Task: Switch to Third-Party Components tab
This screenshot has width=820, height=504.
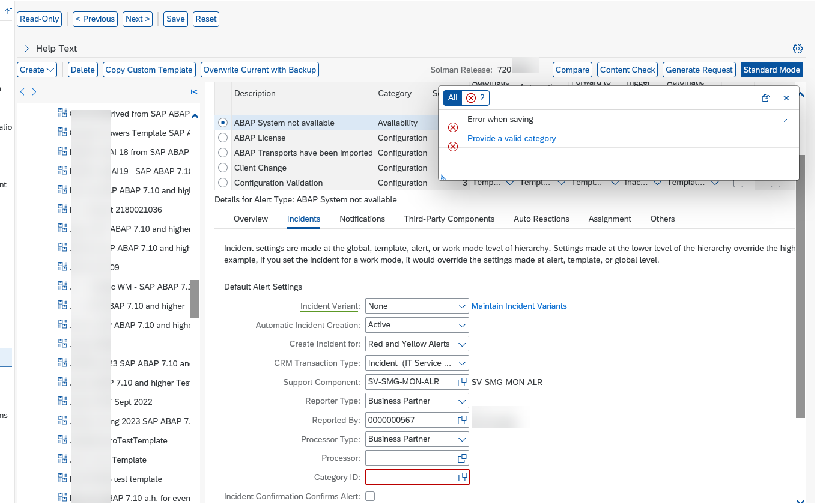Action: [449, 219]
